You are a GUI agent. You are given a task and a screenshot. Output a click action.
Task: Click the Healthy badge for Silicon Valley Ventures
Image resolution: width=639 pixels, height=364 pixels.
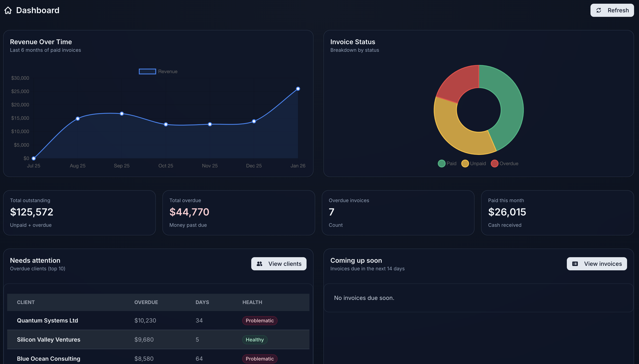255,340
